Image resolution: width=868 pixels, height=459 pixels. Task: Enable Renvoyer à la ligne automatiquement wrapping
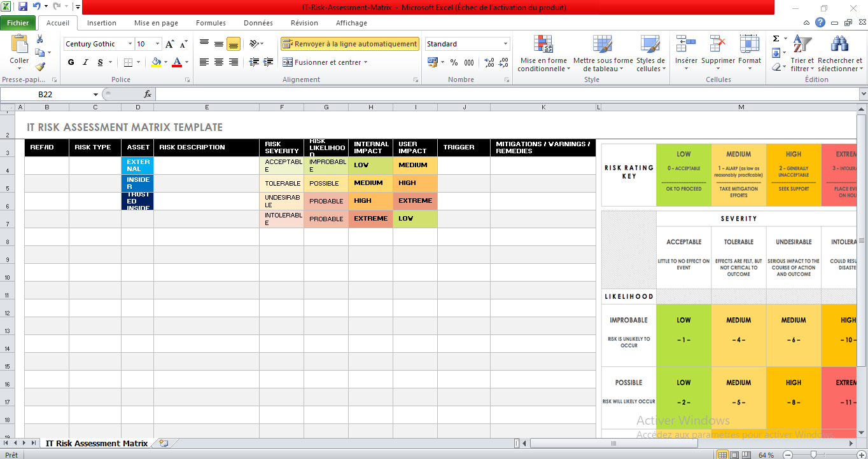pyautogui.click(x=349, y=44)
